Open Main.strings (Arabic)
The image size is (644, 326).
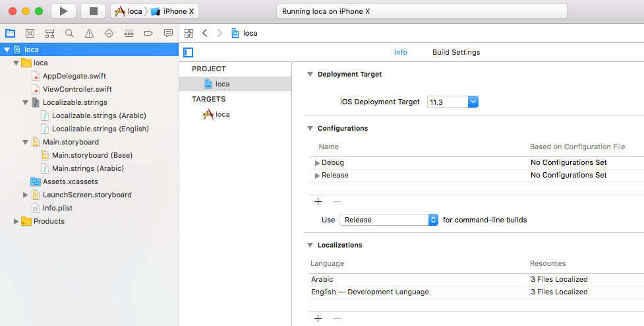click(88, 168)
